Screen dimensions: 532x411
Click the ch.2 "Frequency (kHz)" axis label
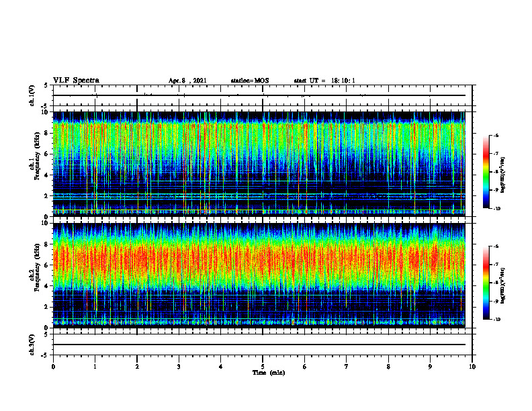[x=36, y=267]
